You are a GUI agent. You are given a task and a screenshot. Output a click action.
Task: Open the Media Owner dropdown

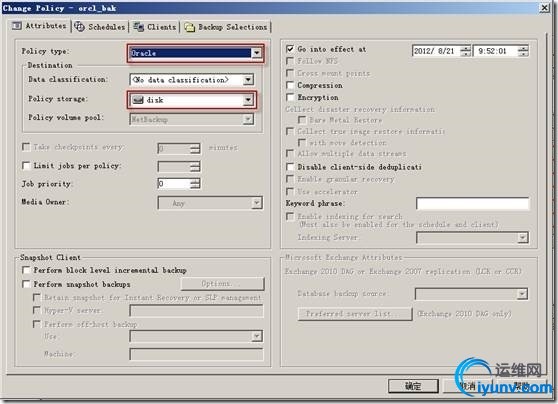coord(257,203)
